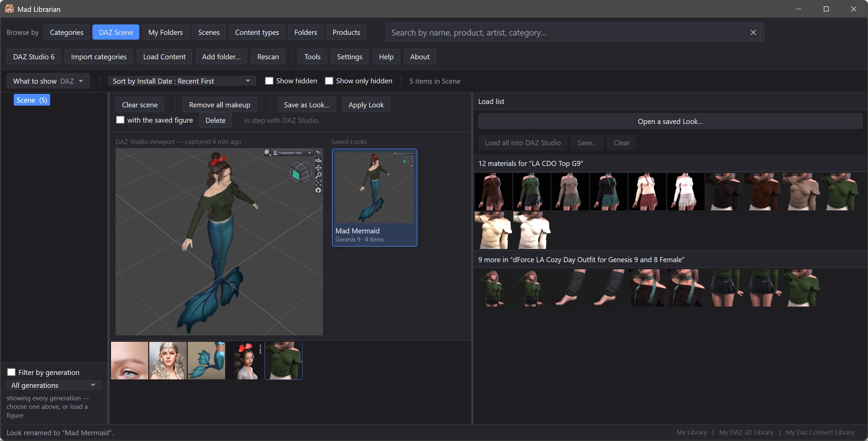Enable the Show only hidden checkbox
This screenshot has height=441, width=868.
[329, 81]
